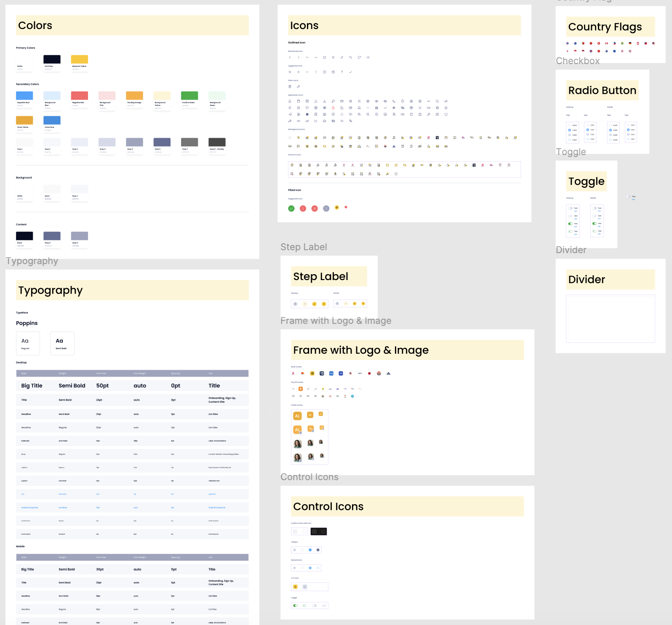Click the refresh icon in Directional icons
This screenshot has width=672, height=625.
point(359,57)
